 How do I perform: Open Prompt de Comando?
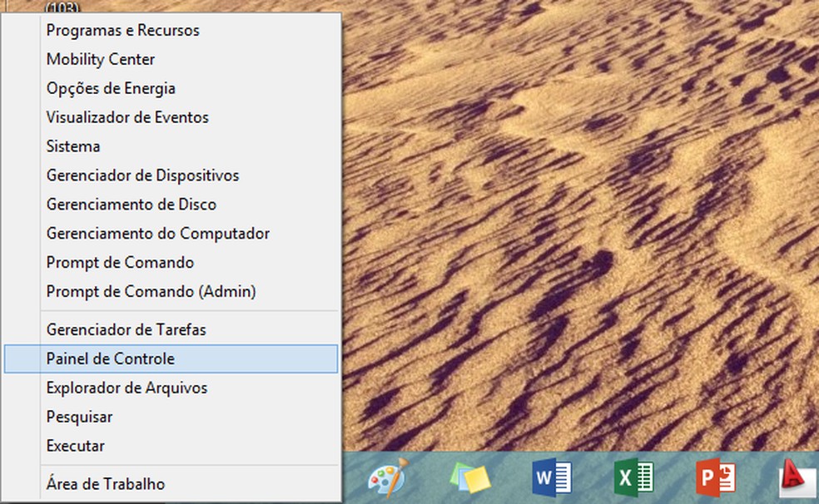coord(171,263)
